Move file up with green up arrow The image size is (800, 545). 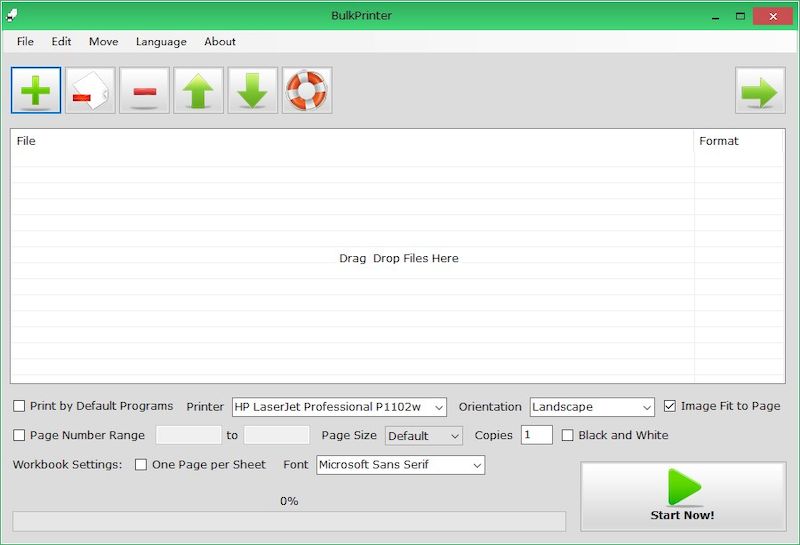tap(198, 90)
